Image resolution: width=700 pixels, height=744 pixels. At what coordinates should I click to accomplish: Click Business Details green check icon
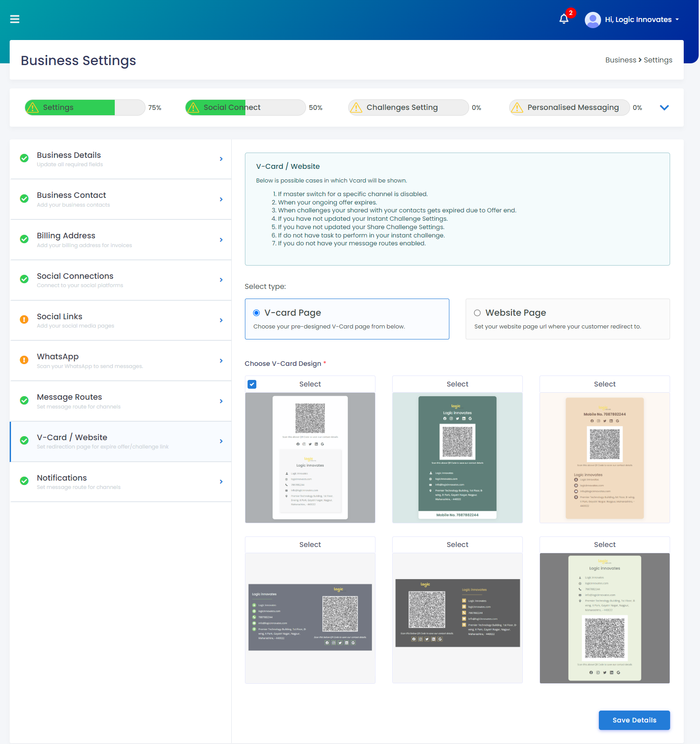(24, 158)
